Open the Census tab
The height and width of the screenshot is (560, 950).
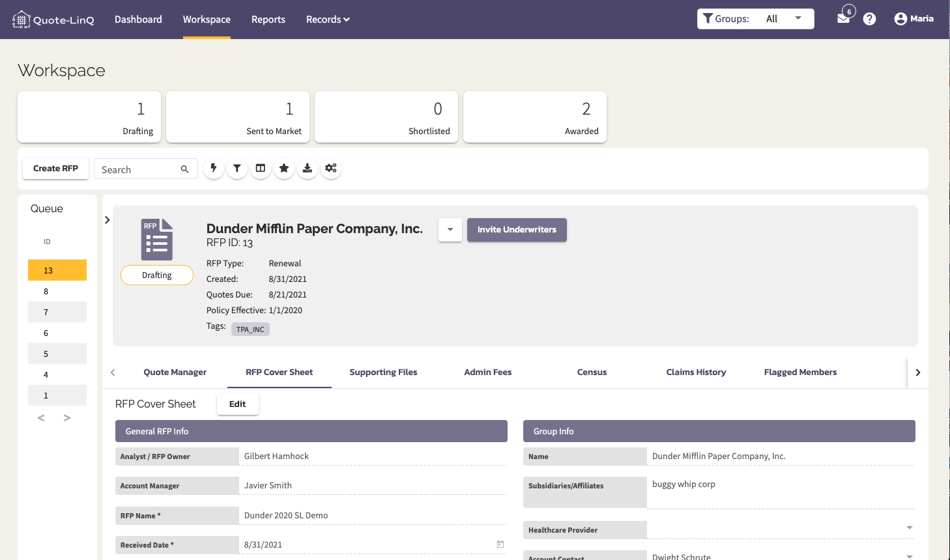click(x=592, y=372)
